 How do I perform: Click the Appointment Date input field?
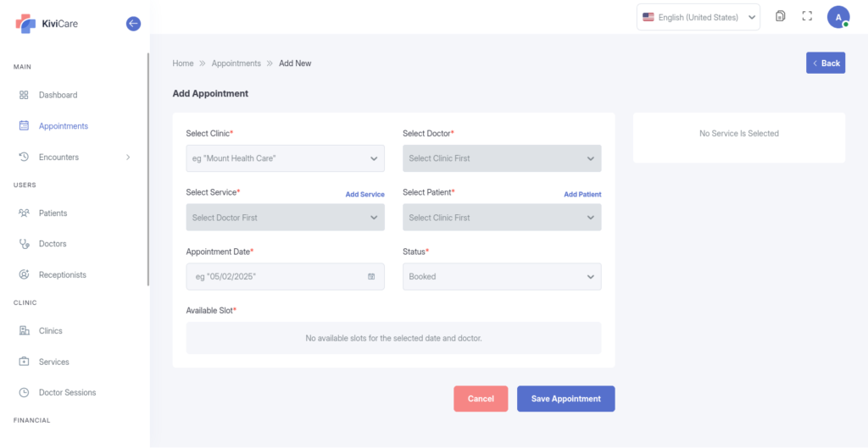point(276,277)
